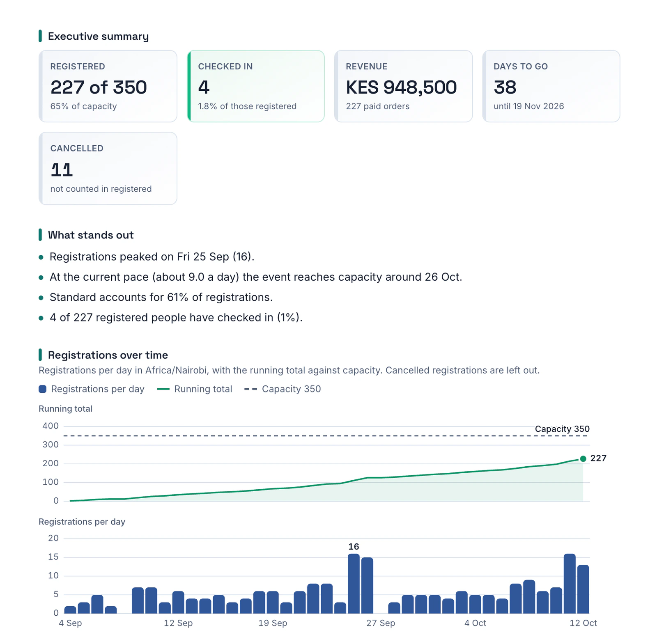The width and height of the screenshot is (657, 644).
Task: Click the 400 tick on running total axis
Action: [51, 426]
